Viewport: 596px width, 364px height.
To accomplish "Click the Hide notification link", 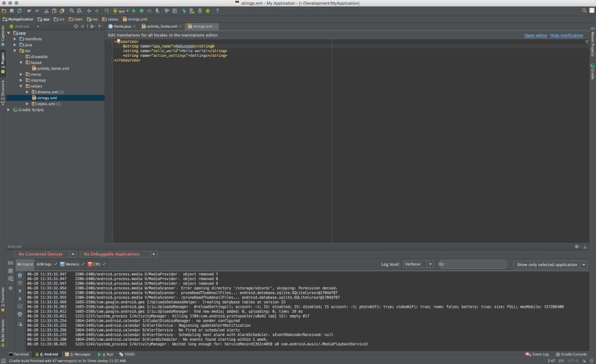I will (x=566, y=35).
